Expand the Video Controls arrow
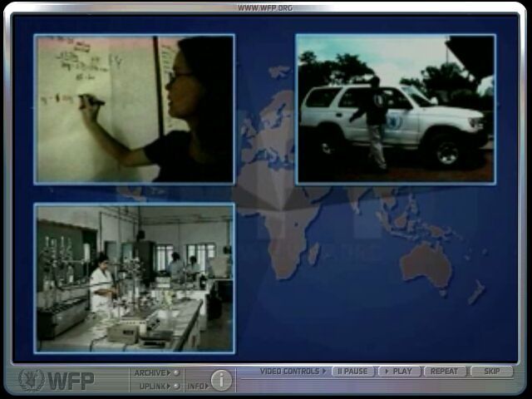532x399 pixels. point(324,372)
